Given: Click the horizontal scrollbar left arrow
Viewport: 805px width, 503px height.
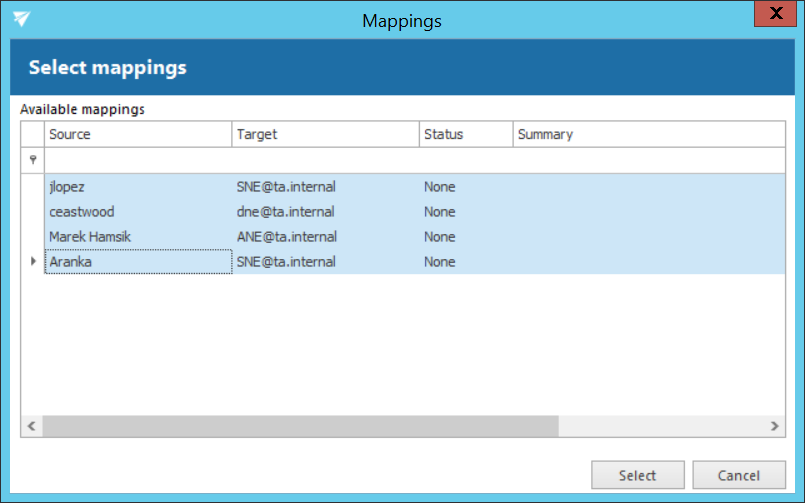Looking at the screenshot, I should [32, 426].
